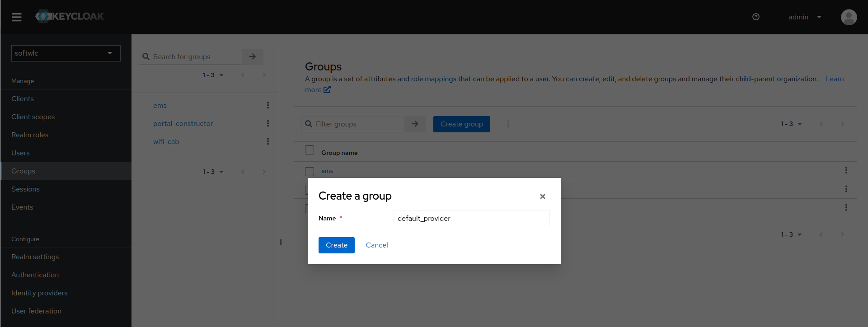This screenshot has height=327, width=868.
Task: Focus the group Name input field
Action: [x=471, y=219]
